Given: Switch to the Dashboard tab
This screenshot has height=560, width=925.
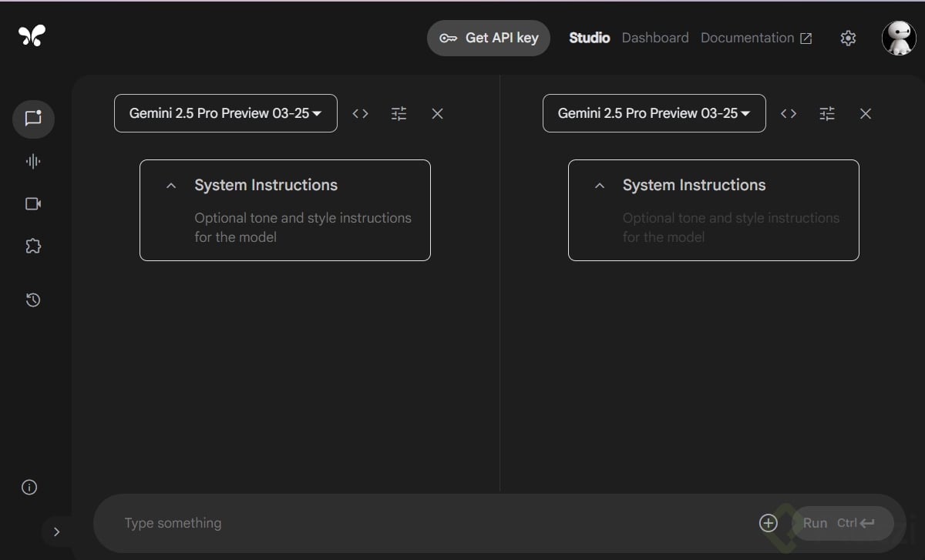Looking at the screenshot, I should (655, 38).
